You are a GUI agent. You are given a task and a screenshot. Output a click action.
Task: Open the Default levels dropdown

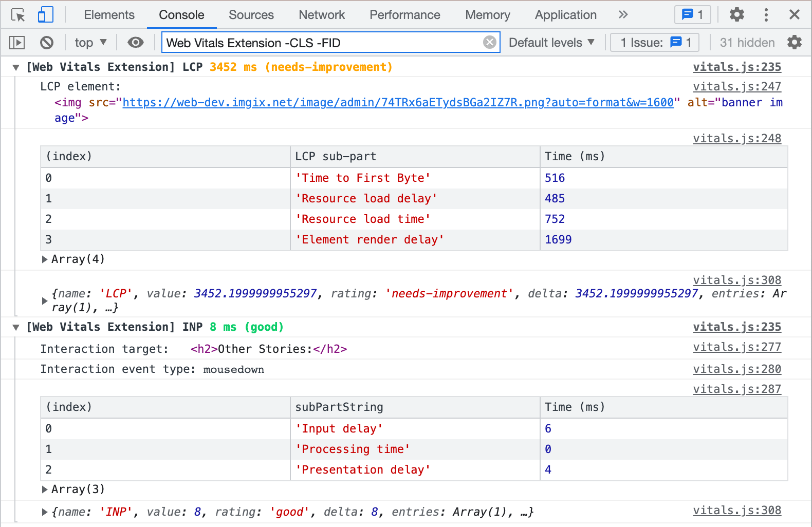click(551, 43)
